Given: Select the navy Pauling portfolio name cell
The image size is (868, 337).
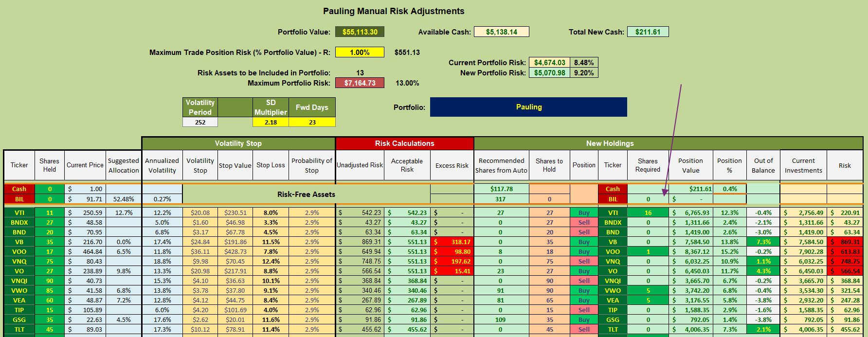Looking at the screenshot, I should tap(528, 107).
